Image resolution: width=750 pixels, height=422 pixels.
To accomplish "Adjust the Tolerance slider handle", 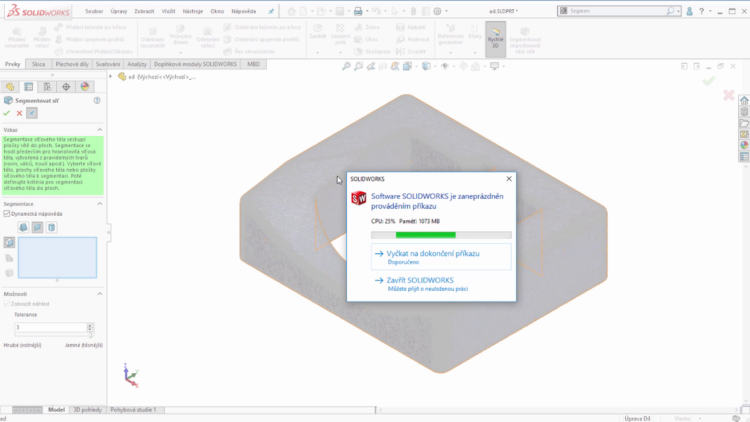I will (90, 335).
